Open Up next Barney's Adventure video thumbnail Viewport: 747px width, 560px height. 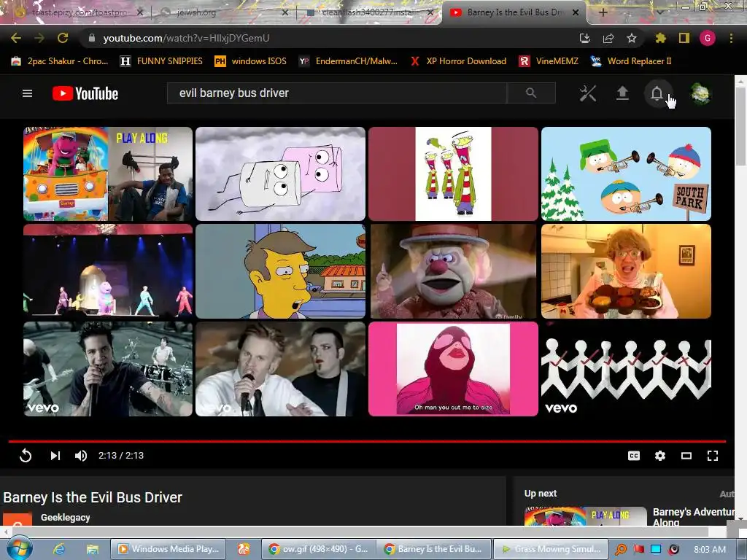click(x=586, y=516)
